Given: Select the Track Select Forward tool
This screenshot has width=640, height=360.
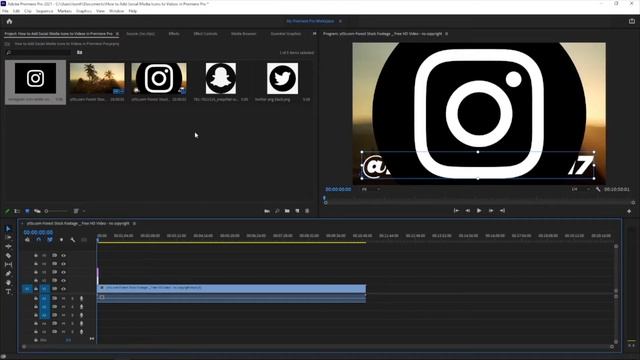Looking at the screenshot, I should click(8, 237).
